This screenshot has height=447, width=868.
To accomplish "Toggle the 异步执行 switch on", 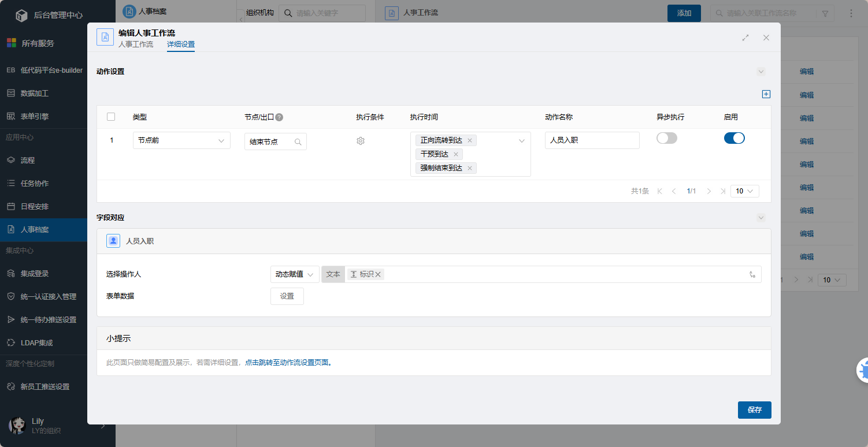I will (666, 139).
